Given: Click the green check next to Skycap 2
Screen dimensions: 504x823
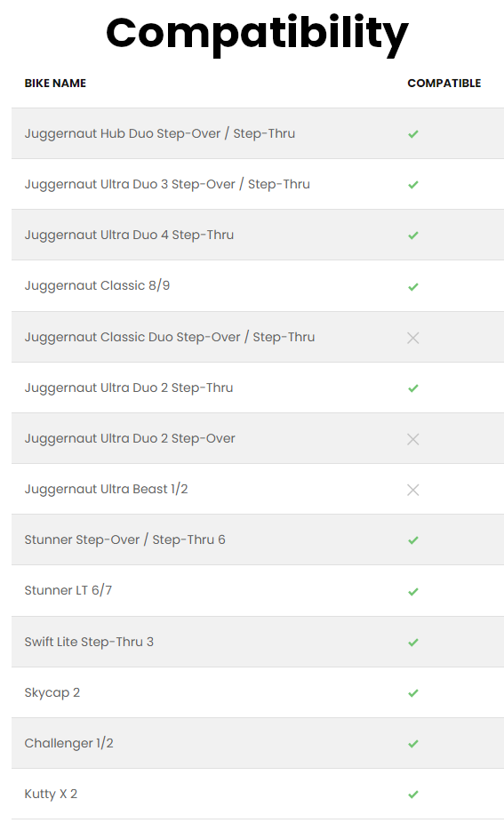Looking at the screenshot, I should point(413,693).
